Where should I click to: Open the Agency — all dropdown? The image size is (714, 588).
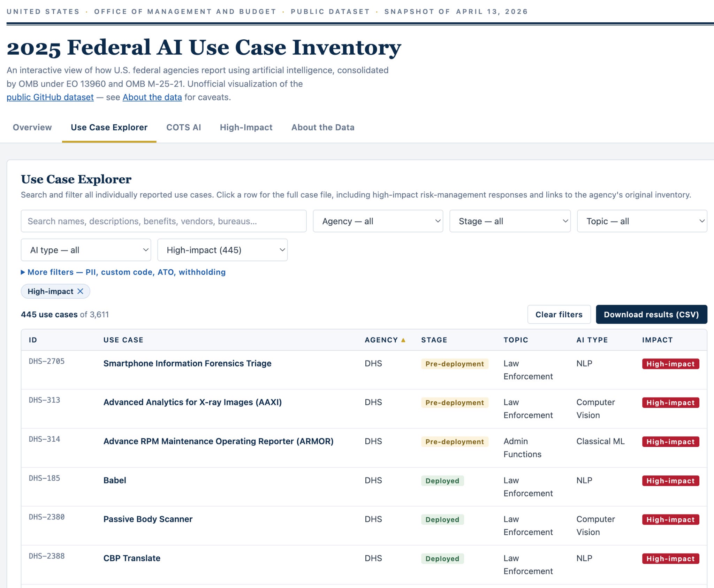pos(378,221)
